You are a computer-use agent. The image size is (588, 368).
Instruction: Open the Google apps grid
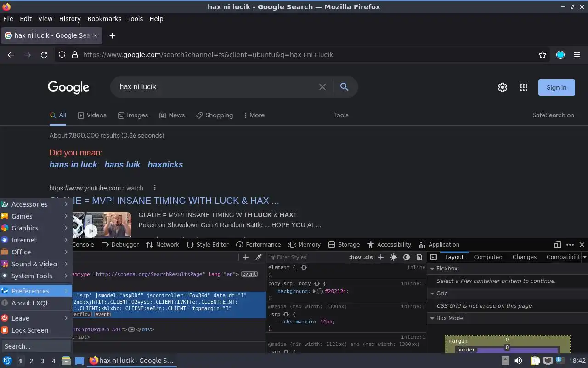tap(524, 87)
